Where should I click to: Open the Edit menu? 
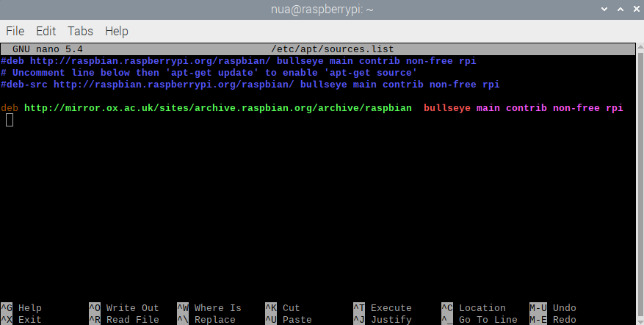click(46, 31)
